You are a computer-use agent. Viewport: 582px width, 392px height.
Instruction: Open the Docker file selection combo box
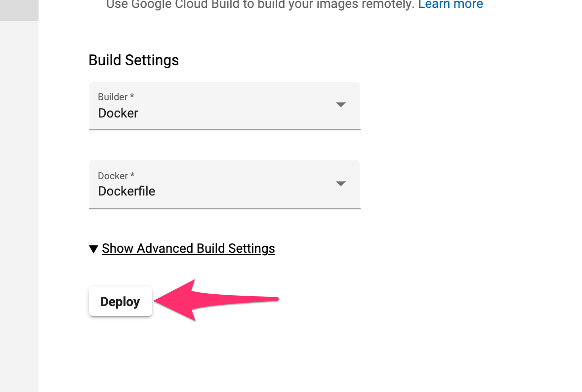tap(225, 185)
